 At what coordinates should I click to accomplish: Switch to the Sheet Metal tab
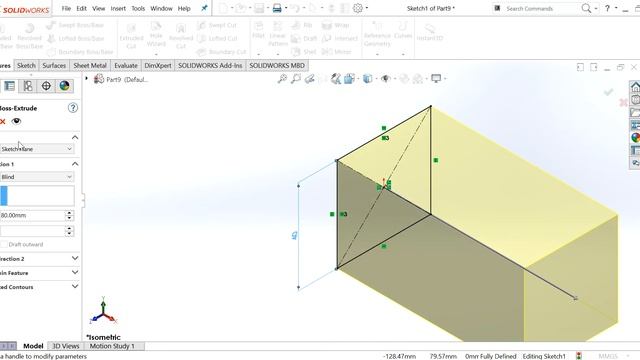[x=90, y=65]
